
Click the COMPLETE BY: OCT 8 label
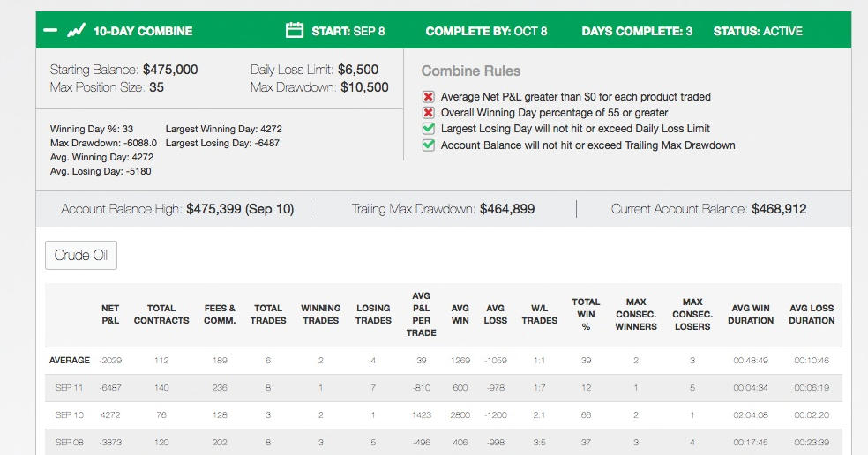(x=486, y=31)
